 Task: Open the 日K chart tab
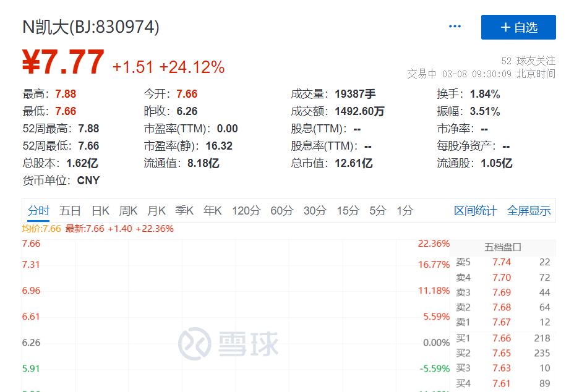100,211
